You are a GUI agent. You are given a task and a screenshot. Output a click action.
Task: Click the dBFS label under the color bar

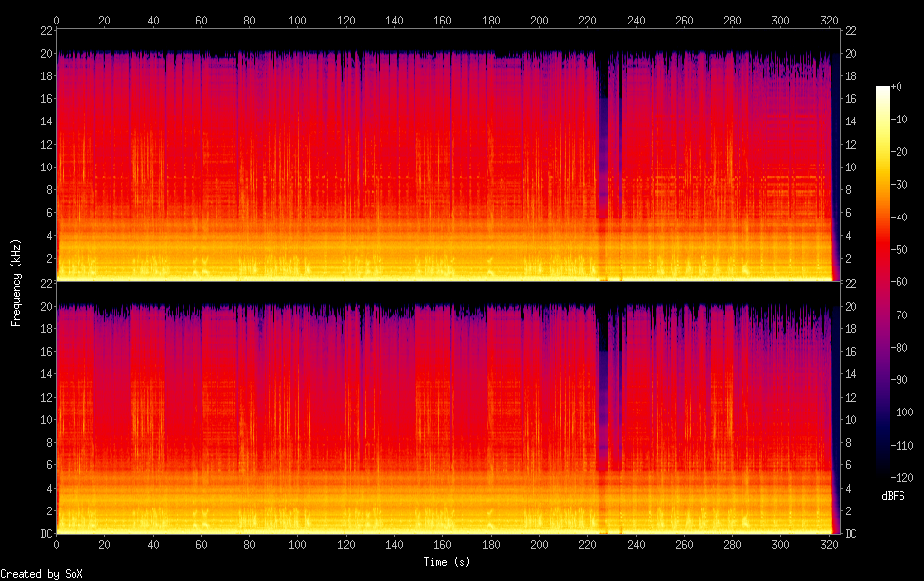893,496
